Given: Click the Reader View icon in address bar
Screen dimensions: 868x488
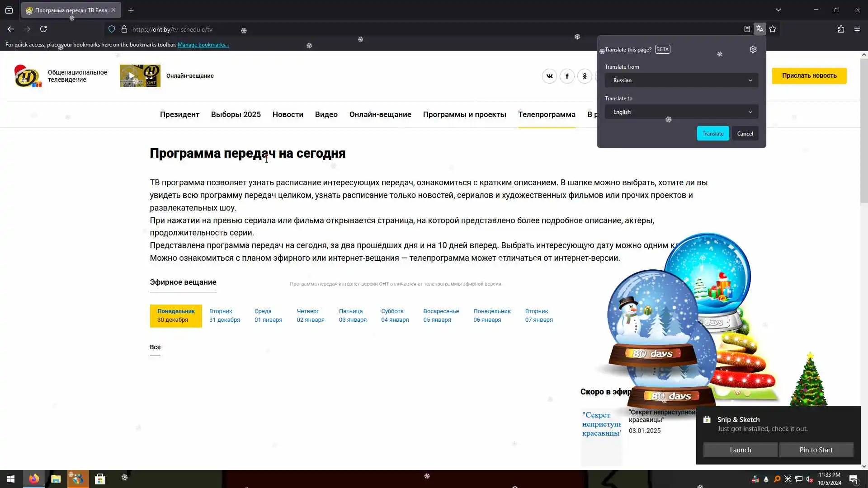Looking at the screenshot, I should coord(747,29).
